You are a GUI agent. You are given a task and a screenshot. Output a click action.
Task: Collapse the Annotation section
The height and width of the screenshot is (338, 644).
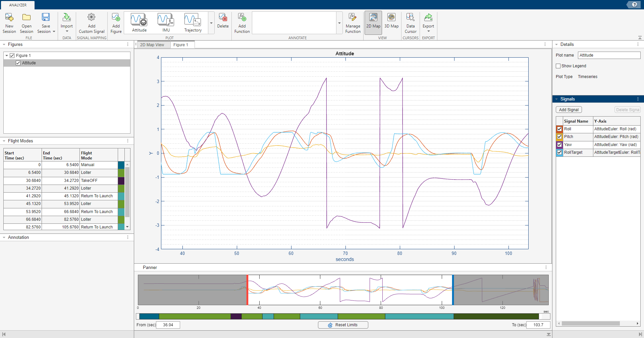3,237
